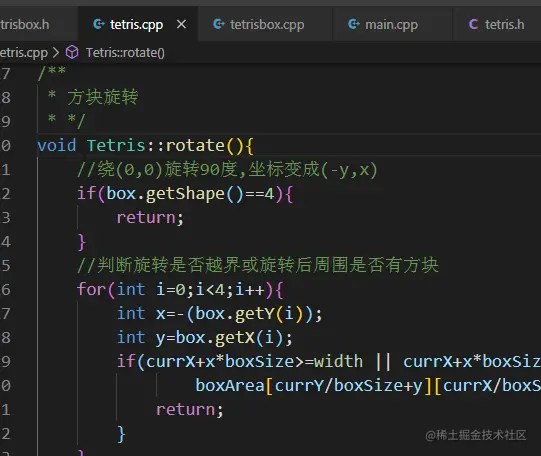541x456 pixels.
Task: Click the first 'return;' statement
Action: (150, 218)
